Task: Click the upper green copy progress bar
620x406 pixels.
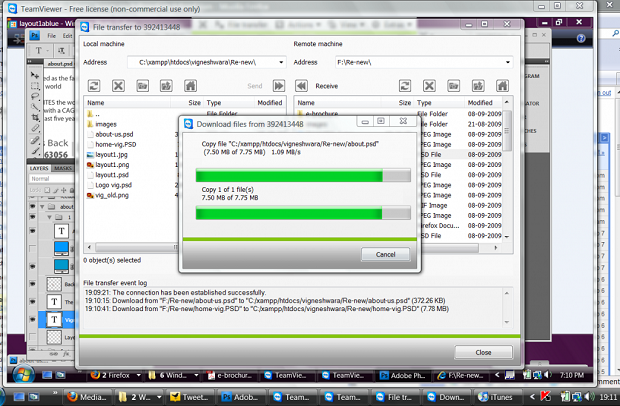Action: coord(303,176)
